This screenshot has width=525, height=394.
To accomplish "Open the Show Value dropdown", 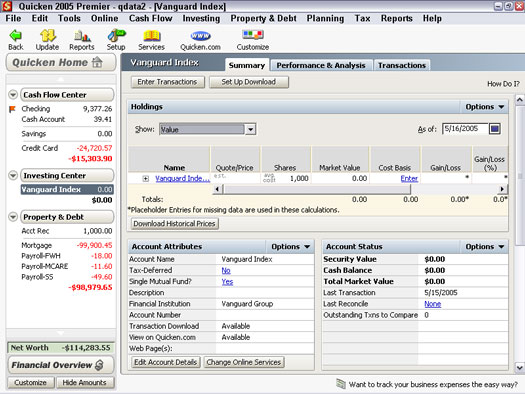I will click(250, 129).
